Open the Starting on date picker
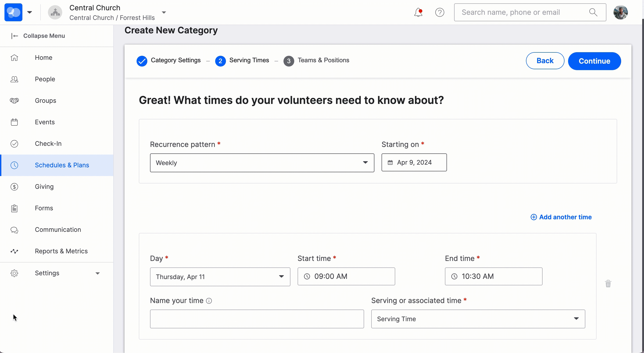This screenshot has height=353, width=644. pos(414,162)
